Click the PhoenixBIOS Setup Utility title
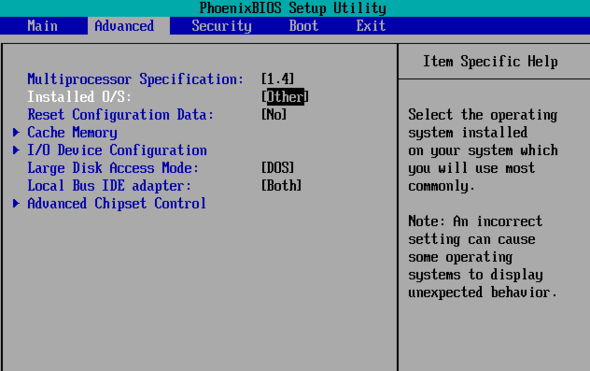The width and height of the screenshot is (590, 371). tap(293, 8)
